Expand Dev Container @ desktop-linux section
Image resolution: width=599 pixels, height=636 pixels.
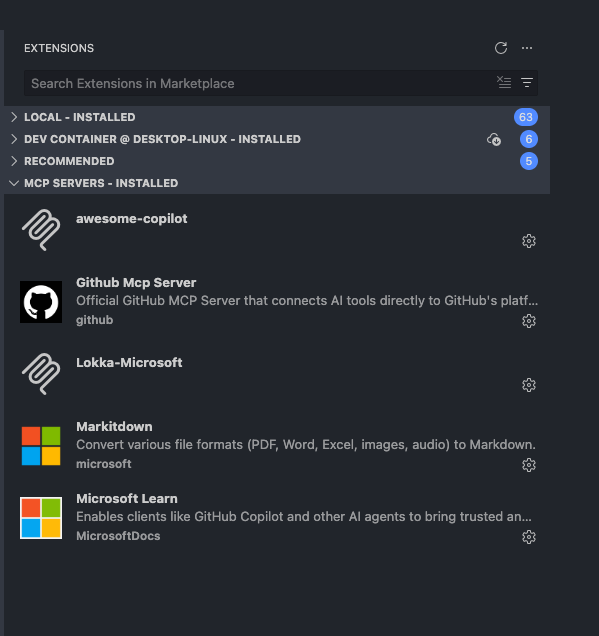(277, 139)
